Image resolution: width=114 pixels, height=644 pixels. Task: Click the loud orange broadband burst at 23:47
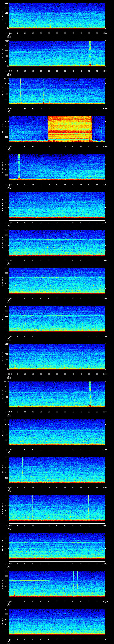point(70,129)
